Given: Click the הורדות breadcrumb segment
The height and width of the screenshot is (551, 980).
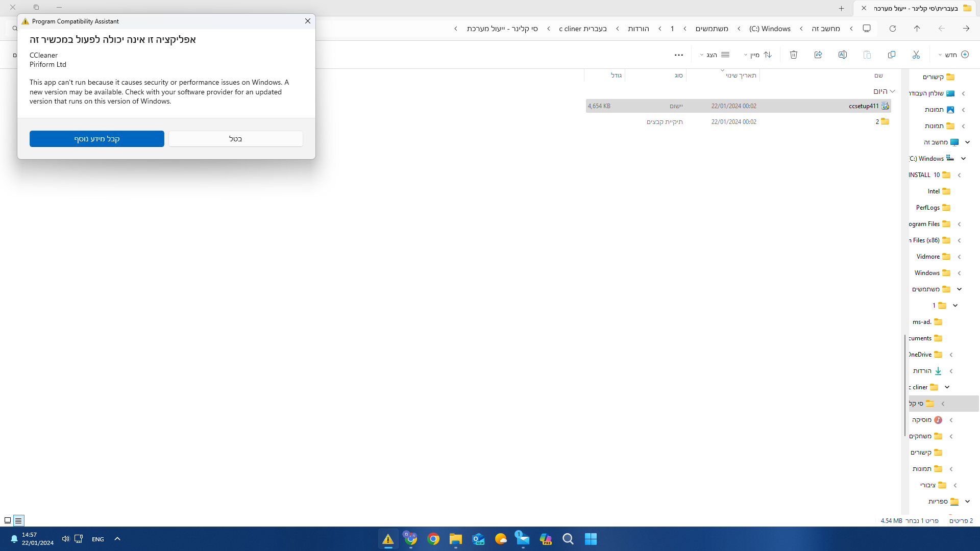Looking at the screenshot, I should pyautogui.click(x=638, y=29).
